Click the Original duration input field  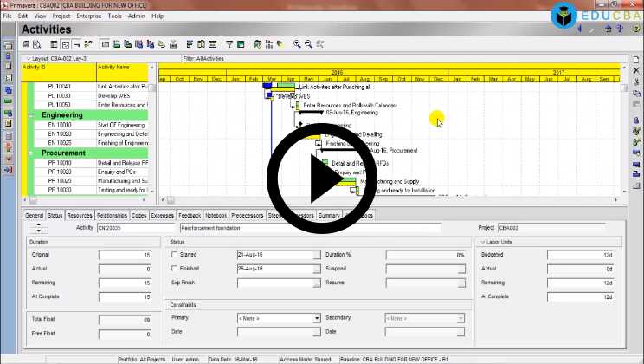[x=124, y=255]
